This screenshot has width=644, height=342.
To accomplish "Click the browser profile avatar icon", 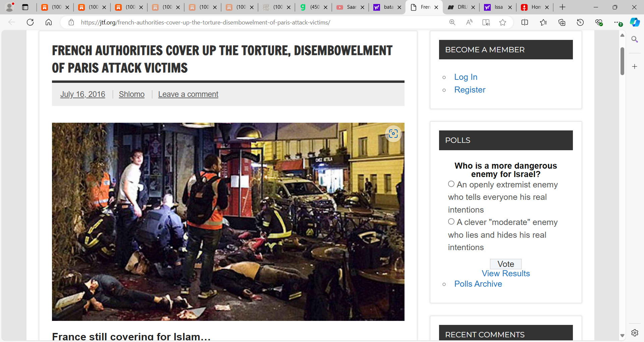I will coord(10,7).
